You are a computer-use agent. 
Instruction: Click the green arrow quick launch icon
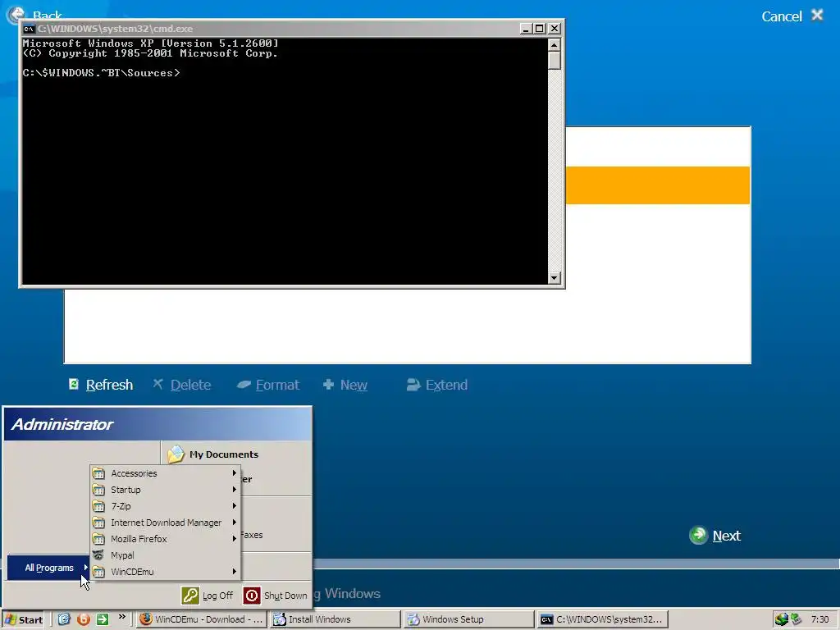point(103,619)
